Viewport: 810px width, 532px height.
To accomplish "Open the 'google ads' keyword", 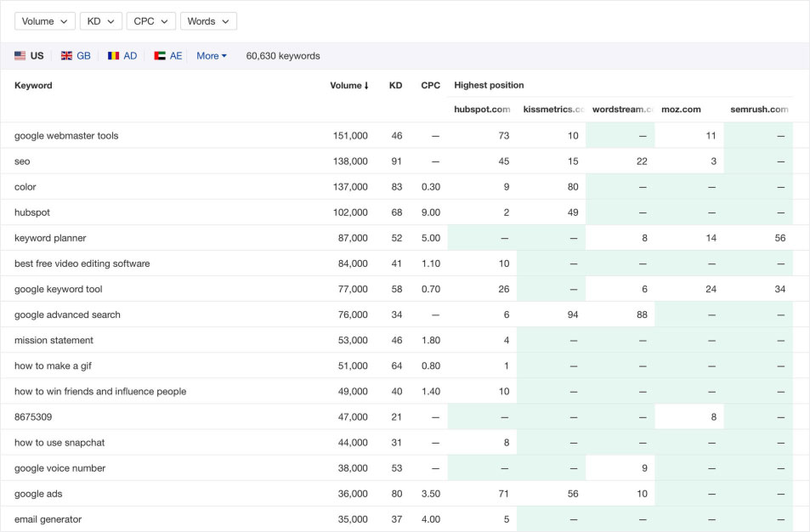I will [x=38, y=494].
